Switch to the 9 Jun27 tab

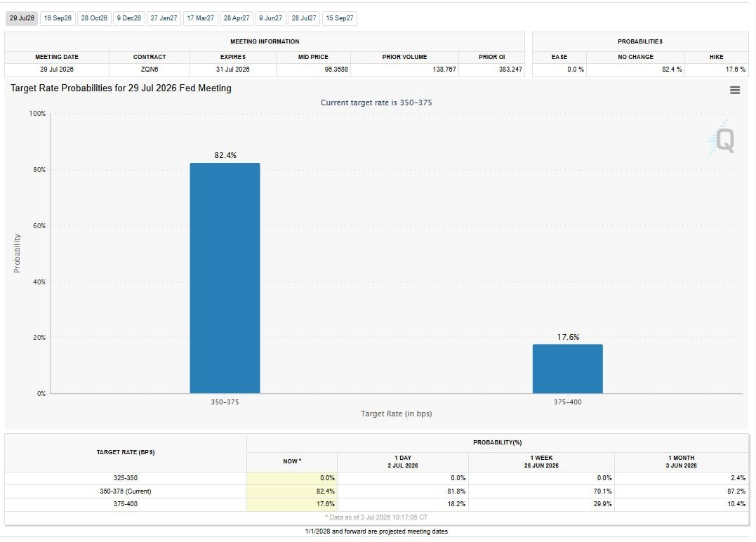[x=270, y=18]
